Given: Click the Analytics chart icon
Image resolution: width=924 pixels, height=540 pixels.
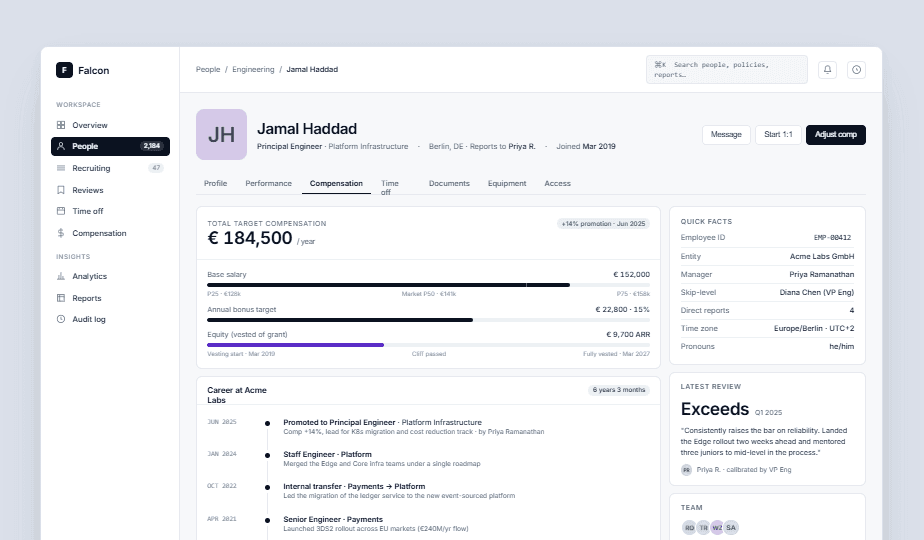Looking at the screenshot, I should (61, 276).
